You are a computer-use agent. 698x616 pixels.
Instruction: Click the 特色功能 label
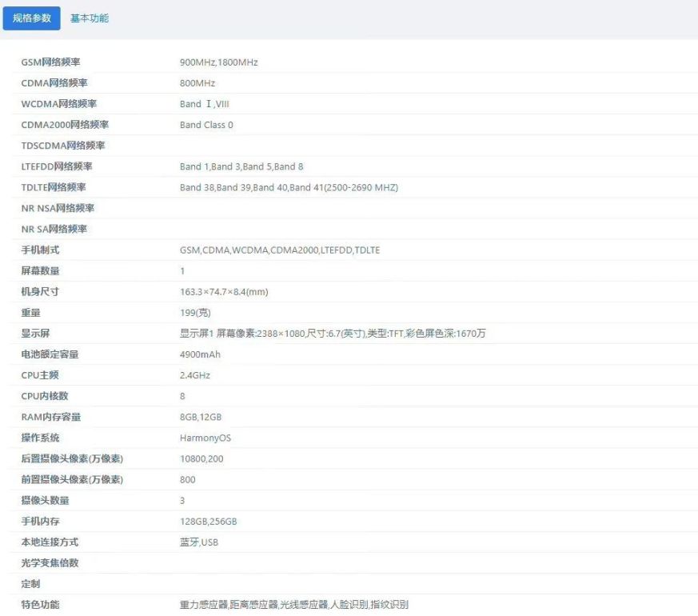coord(40,605)
